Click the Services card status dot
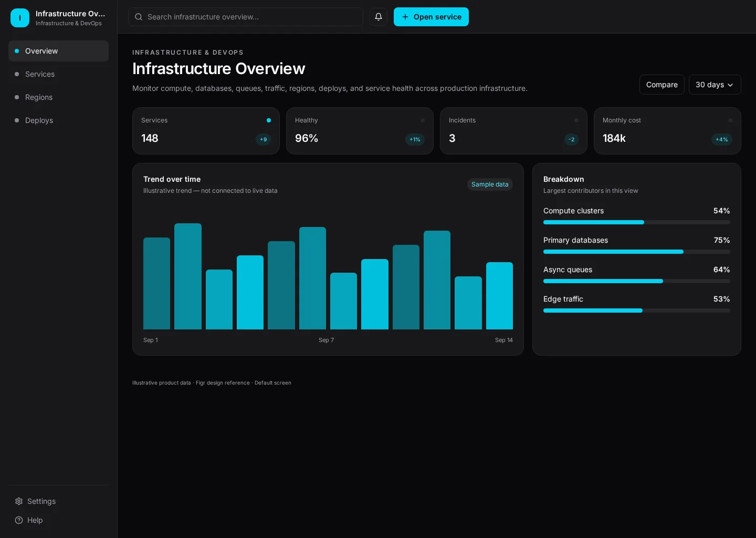Viewport: 756px width, 538px height. pos(269,120)
